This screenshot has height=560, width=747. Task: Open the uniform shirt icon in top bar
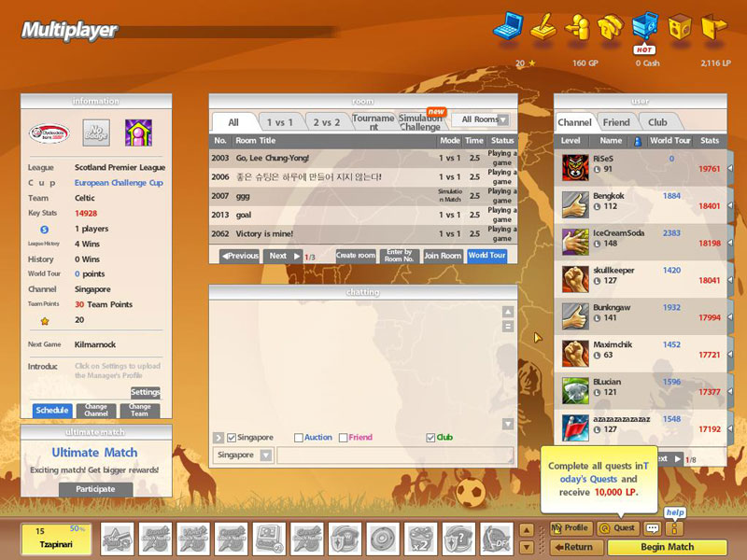[x=612, y=28]
